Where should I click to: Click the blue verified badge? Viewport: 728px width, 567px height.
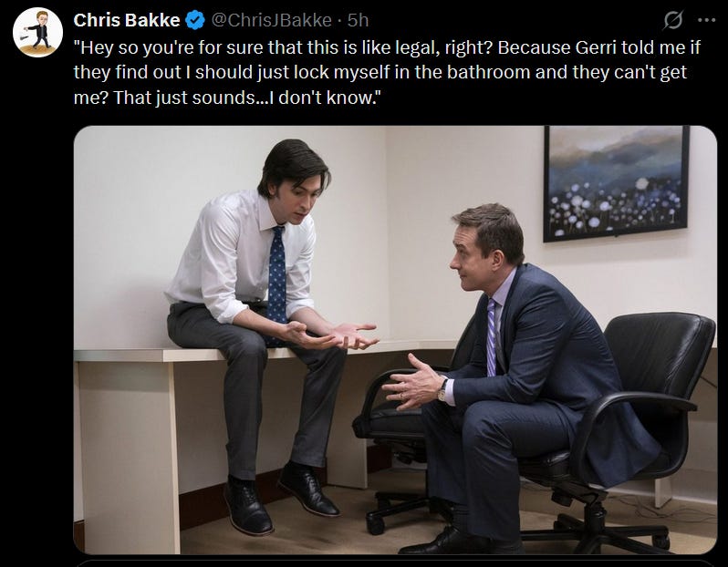pyautogui.click(x=195, y=20)
